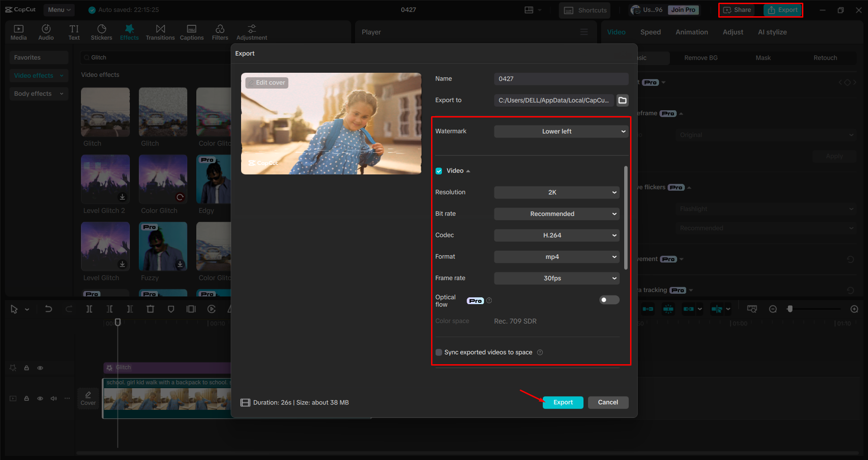
Task: Open the Transitions panel
Action: coord(160,32)
